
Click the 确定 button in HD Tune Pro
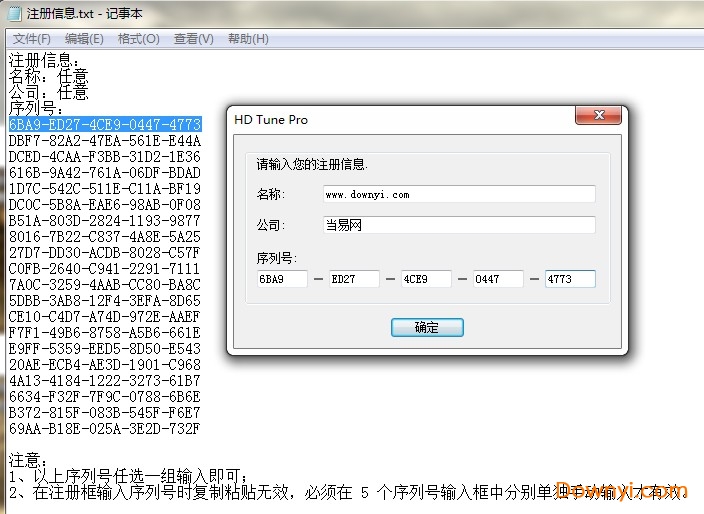click(x=427, y=327)
